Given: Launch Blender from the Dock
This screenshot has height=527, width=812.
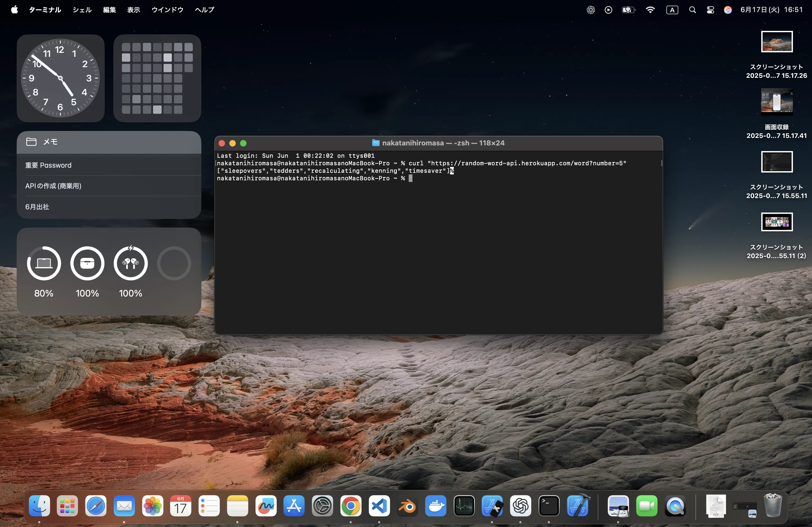Looking at the screenshot, I should tap(407, 506).
